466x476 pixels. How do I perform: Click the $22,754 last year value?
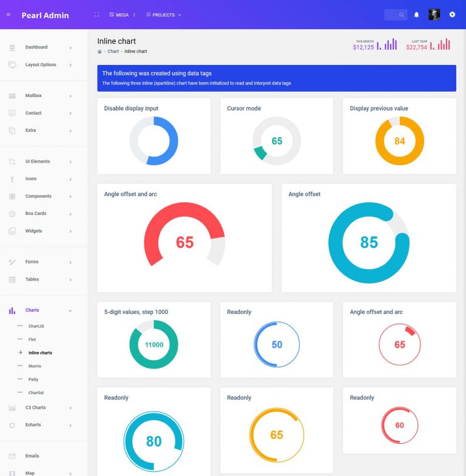tap(416, 47)
